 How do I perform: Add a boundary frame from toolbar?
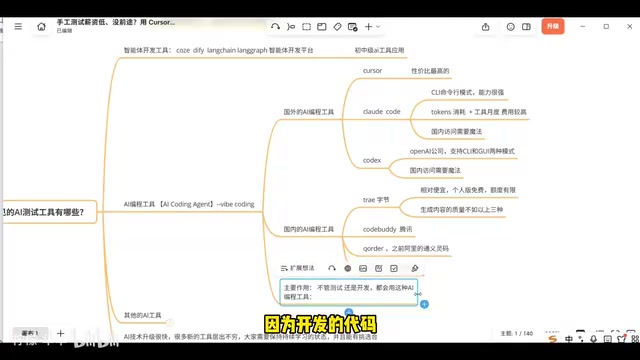tap(306, 27)
